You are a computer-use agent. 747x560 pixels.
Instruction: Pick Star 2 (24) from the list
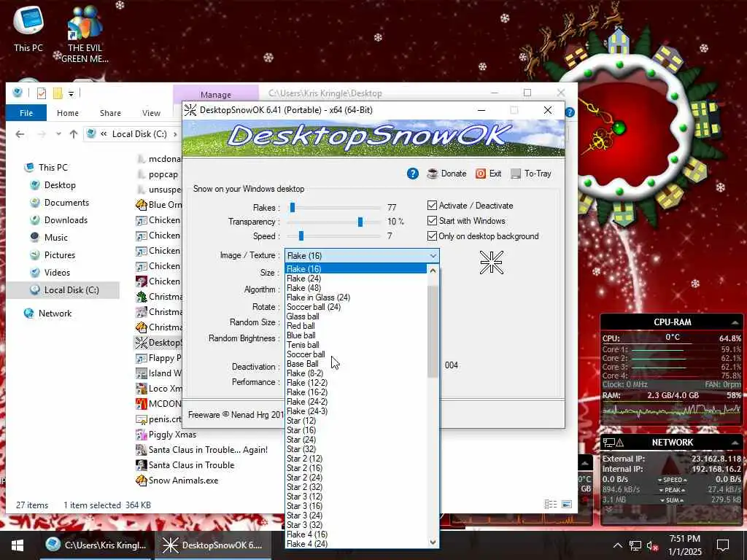355,478
